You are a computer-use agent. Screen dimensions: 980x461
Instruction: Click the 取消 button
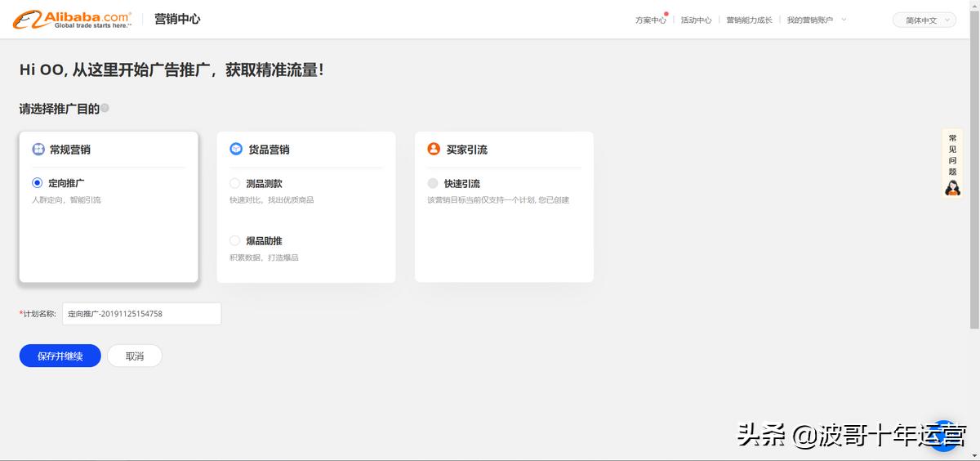tap(135, 356)
